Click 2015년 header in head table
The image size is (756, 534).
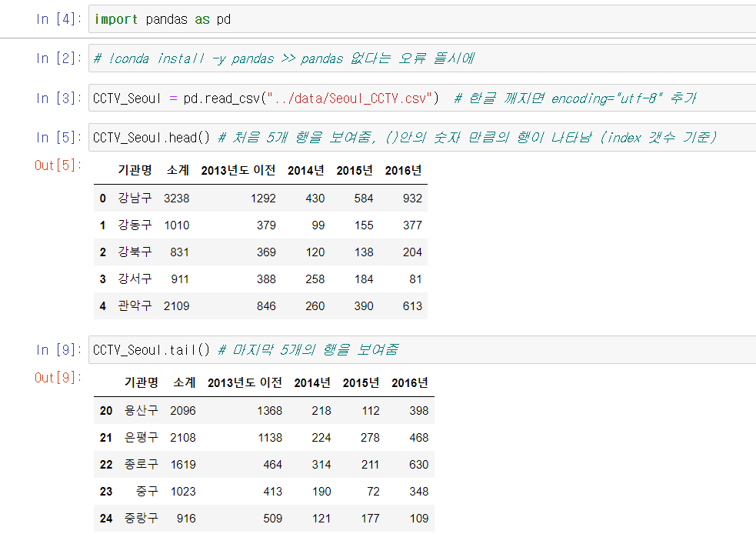click(355, 170)
